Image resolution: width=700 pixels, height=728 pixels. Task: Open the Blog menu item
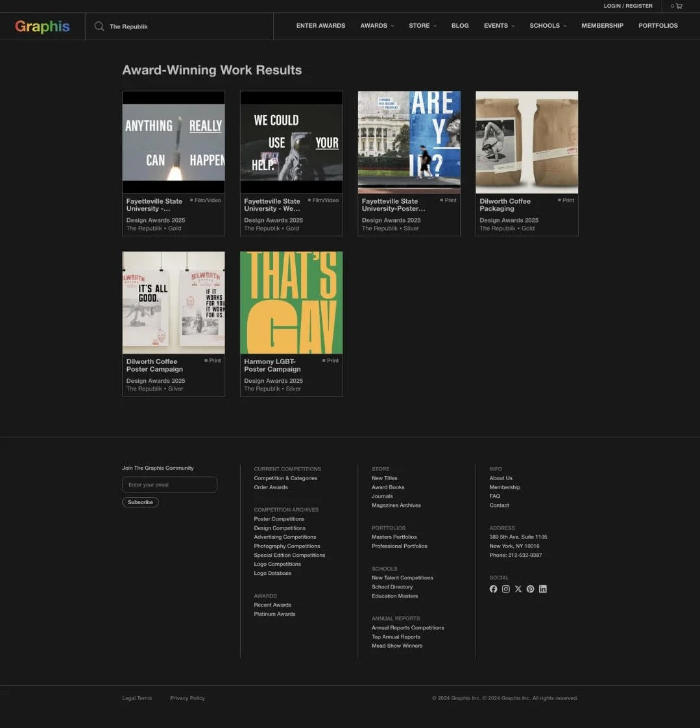(x=460, y=25)
